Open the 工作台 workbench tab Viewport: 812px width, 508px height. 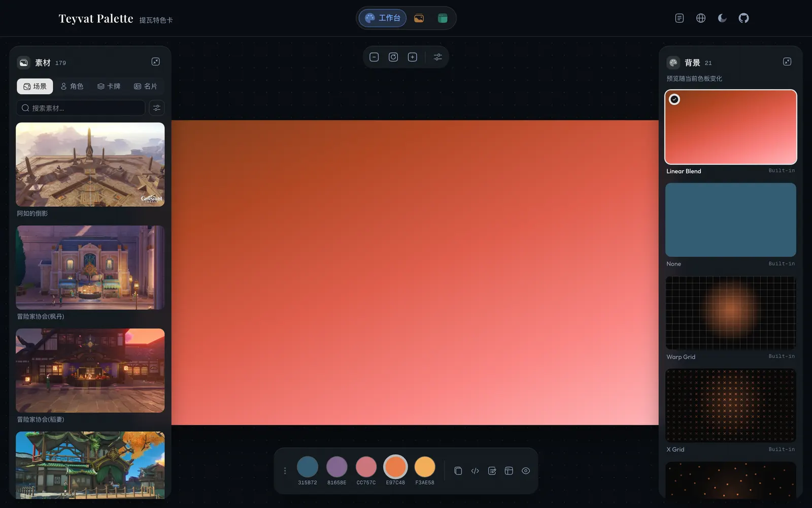click(x=383, y=18)
